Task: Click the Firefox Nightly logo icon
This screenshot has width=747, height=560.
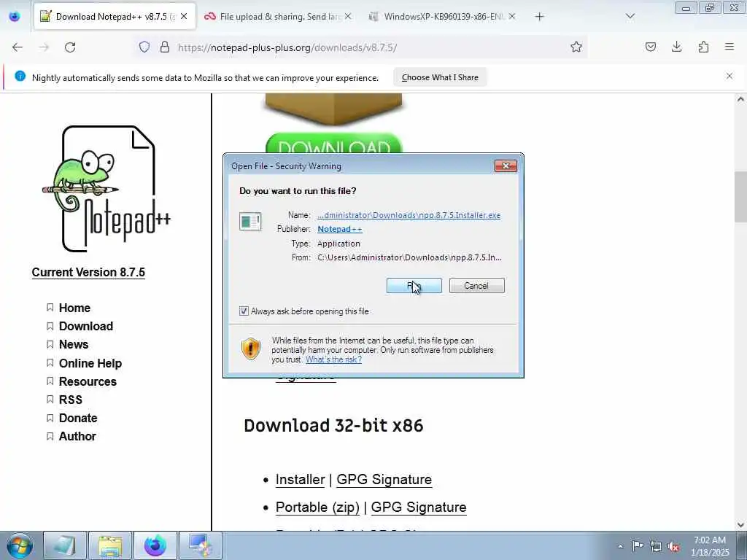Action: (15, 16)
